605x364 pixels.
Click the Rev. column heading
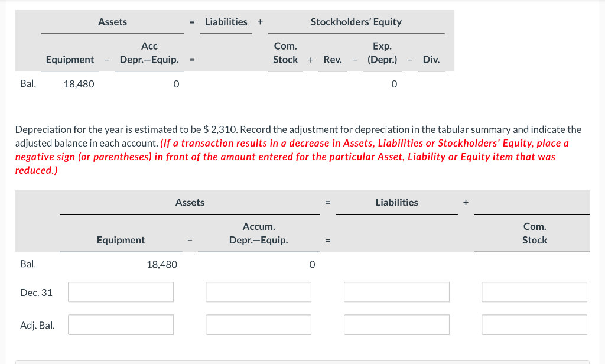[x=332, y=60]
